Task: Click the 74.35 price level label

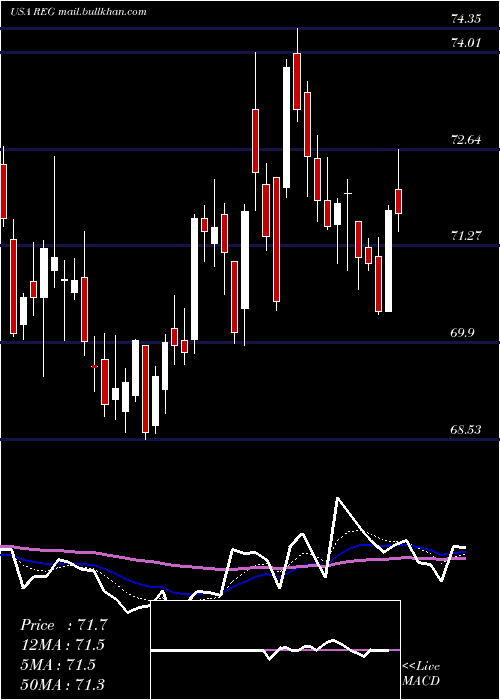Action: (466, 19)
